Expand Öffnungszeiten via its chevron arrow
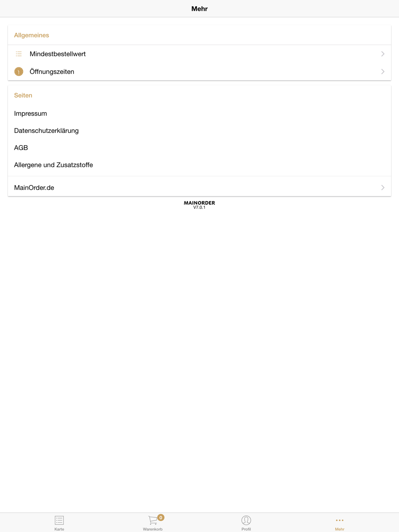 point(383,71)
